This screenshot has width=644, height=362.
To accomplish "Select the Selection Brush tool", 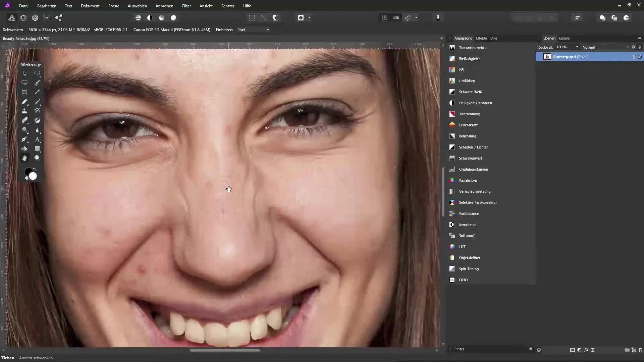I will [37, 82].
